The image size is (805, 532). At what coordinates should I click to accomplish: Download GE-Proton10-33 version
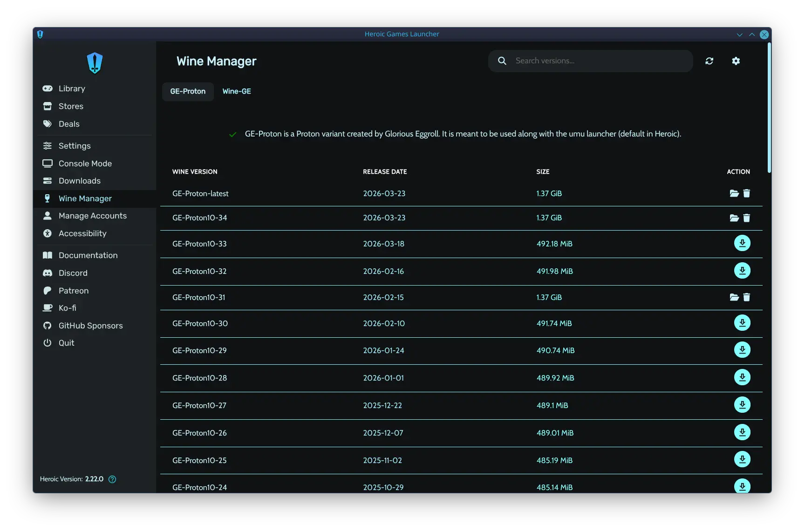click(742, 243)
